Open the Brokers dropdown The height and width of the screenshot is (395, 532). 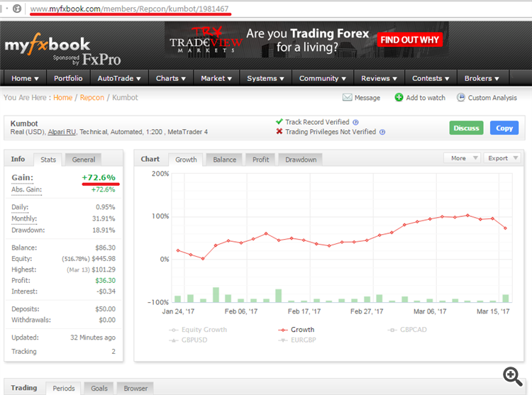point(482,78)
